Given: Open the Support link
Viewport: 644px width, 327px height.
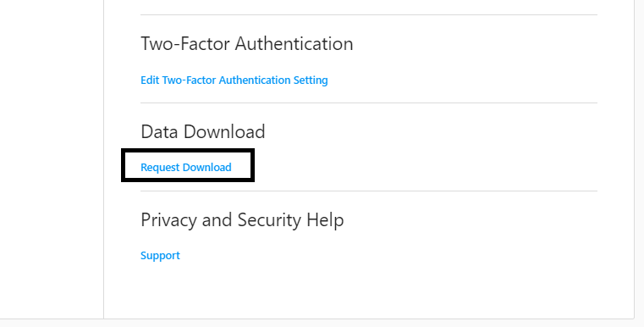Looking at the screenshot, I should tap(160, 256).
